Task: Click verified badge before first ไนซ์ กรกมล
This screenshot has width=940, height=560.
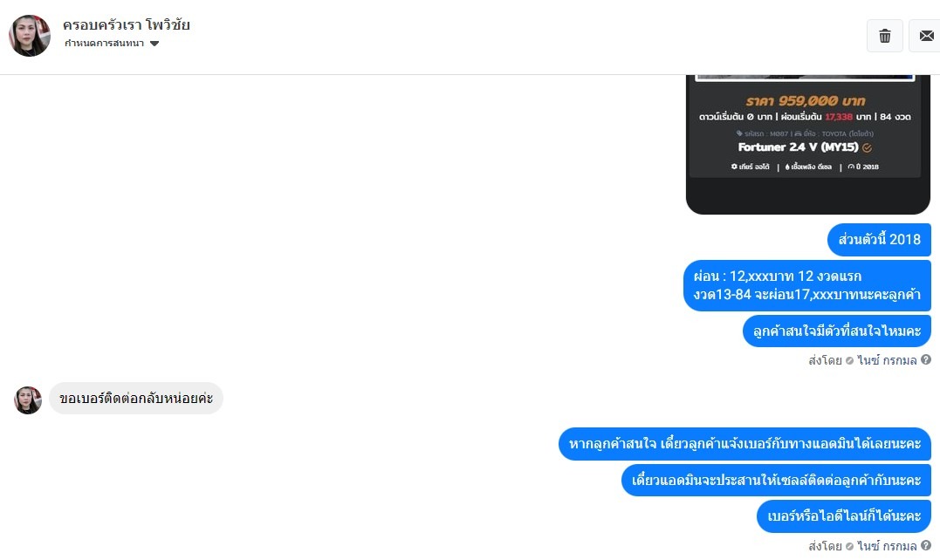Action: pyautogui.click(x=849, y=360)
